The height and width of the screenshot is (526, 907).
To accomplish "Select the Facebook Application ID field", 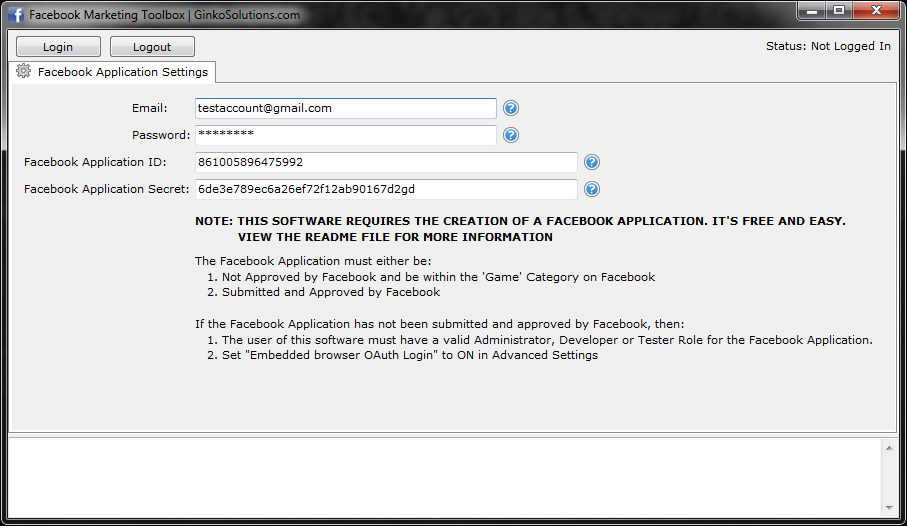I will point(385,162).
